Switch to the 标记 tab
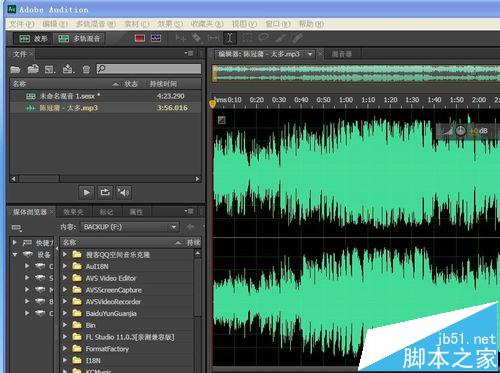 106,212
